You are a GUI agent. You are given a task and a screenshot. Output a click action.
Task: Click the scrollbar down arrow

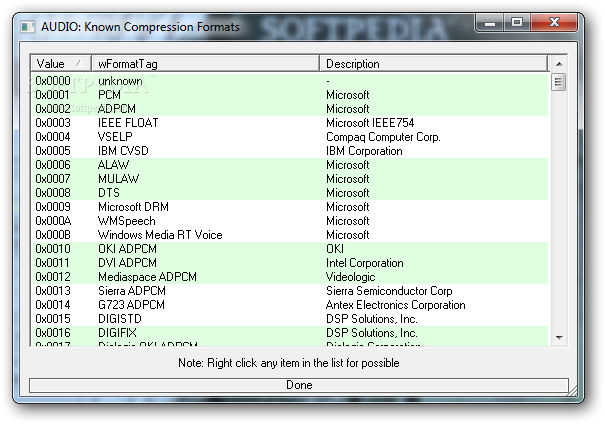point(559,338)
